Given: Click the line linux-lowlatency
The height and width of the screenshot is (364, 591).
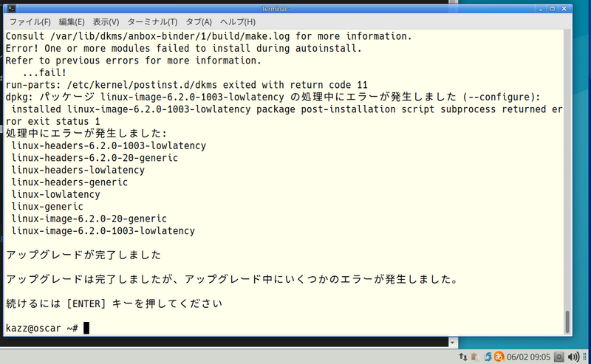Looking at the screenshot, I should 55,194.
